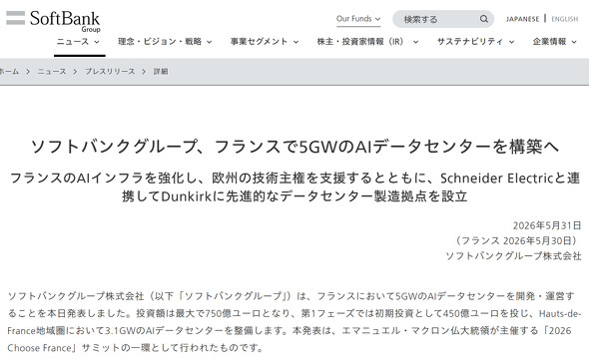Open the ニュース menu

[x=78, y=42]
